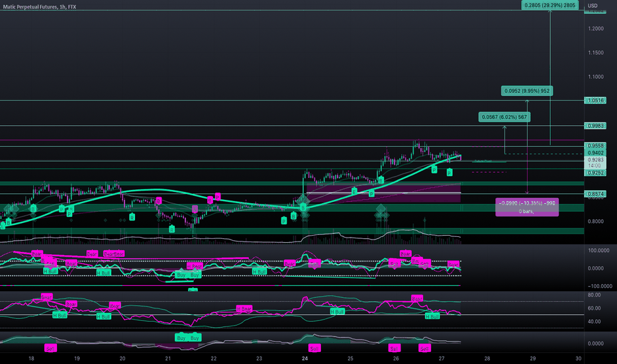Click date 28 on the time axis
The width and height of the screenshot is (617, 364).
[487, 359]
